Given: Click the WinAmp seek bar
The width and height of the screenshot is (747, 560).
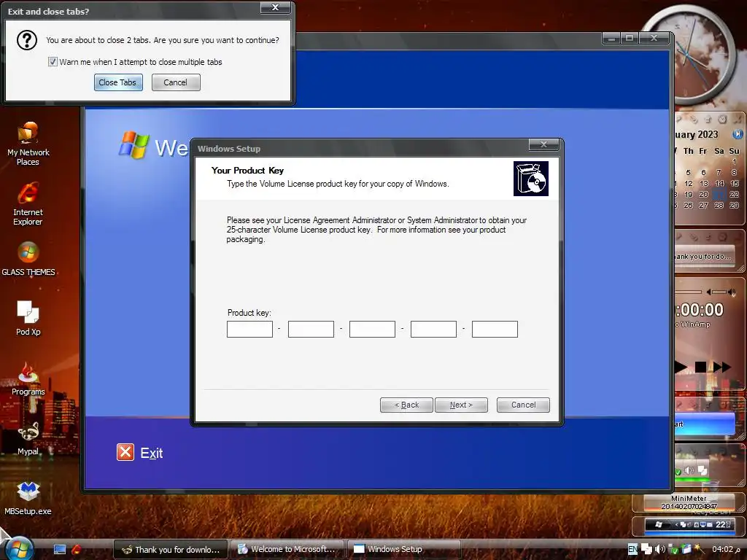Looking at the screenshot, I should pyautogui.click(x=689, y=292).
